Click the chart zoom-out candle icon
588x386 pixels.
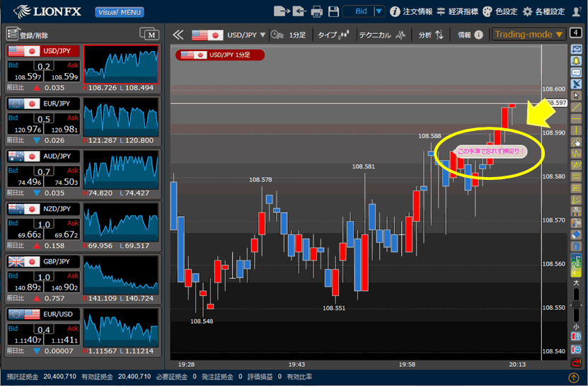click(x=576, y=350)
